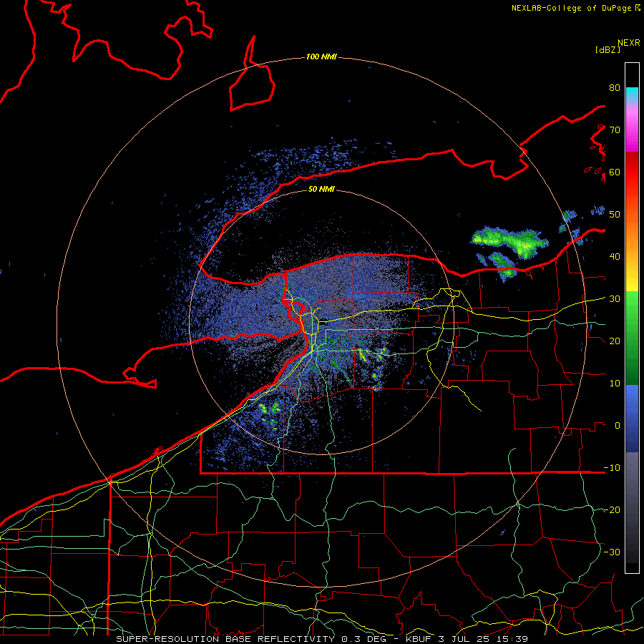Click the NEXR label at top right
This screenshot has width=644, height=644.
click(x=629, y=43)
